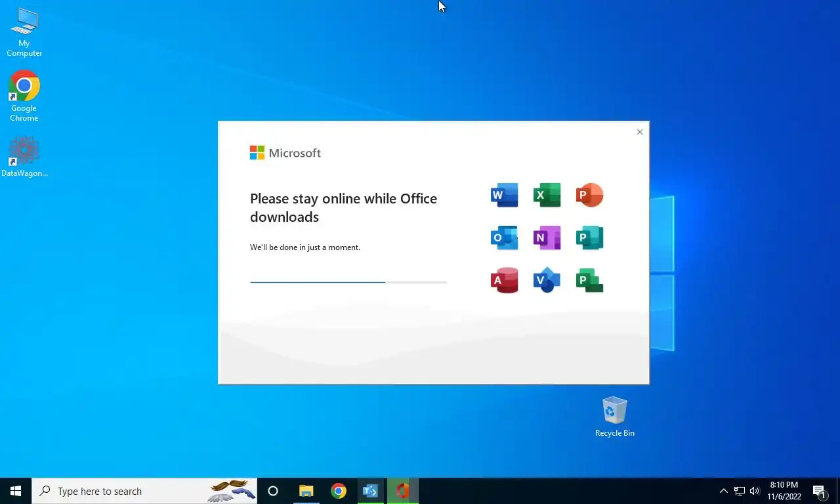The image size is (840, 504).
Task: Open My Computer desktop icon
Action: click(x=24, y=33)
